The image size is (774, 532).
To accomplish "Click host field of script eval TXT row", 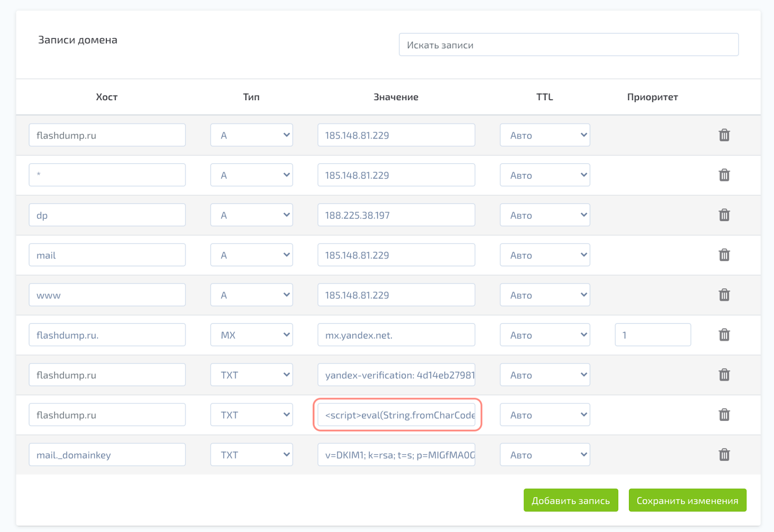I will tap(107, 415).
